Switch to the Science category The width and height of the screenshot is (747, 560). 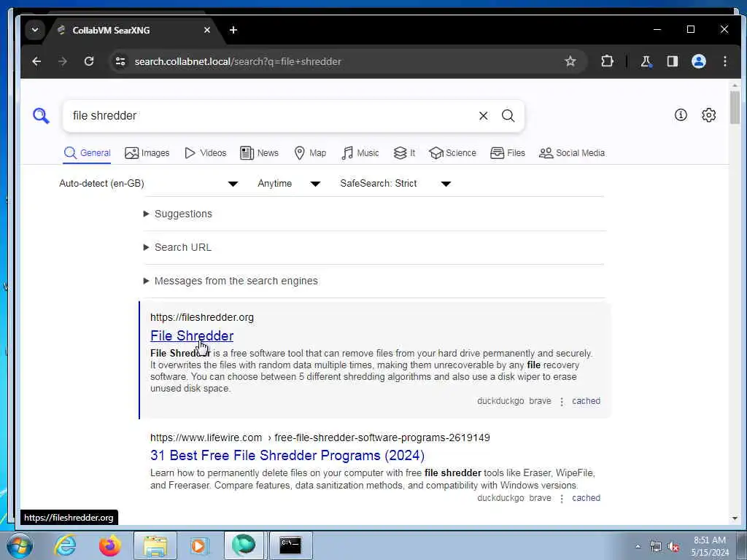[x=452, y=153]
